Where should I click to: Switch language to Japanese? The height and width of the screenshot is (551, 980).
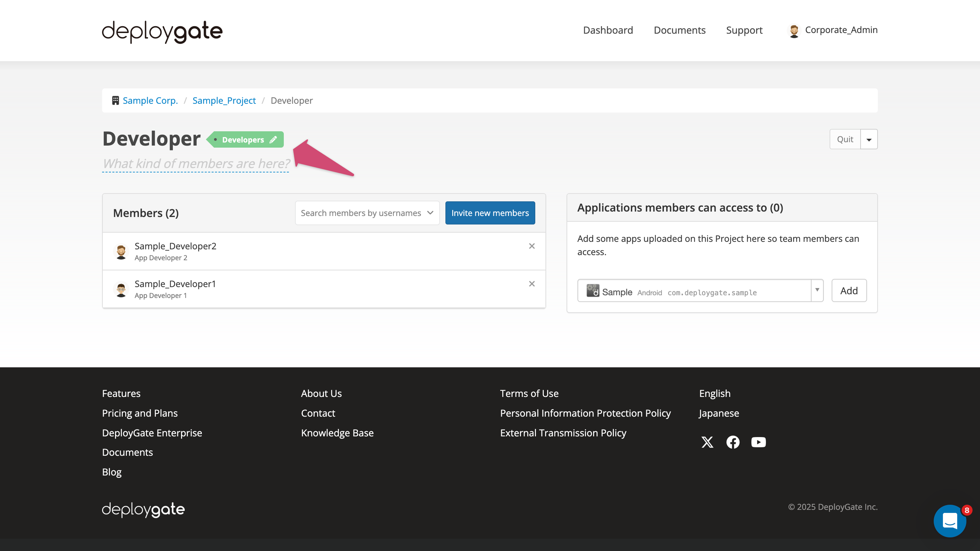(x=719, y=413)
